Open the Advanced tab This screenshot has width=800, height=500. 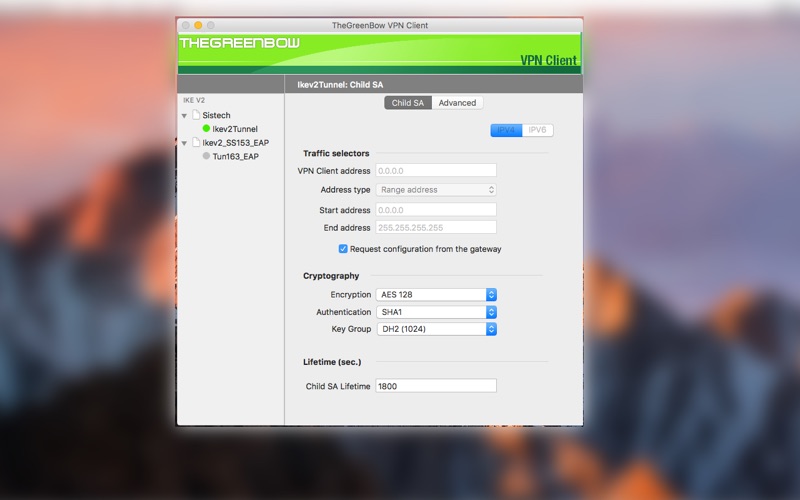click(457, 103)
